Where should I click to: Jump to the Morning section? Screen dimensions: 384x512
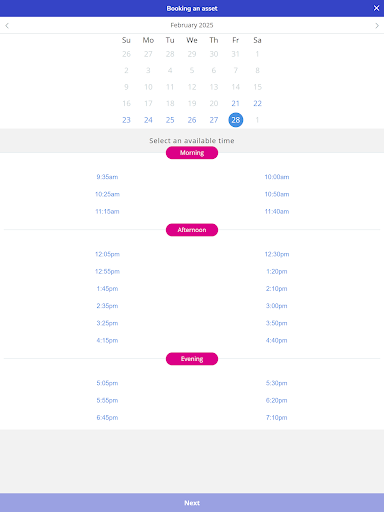[192, 153]
